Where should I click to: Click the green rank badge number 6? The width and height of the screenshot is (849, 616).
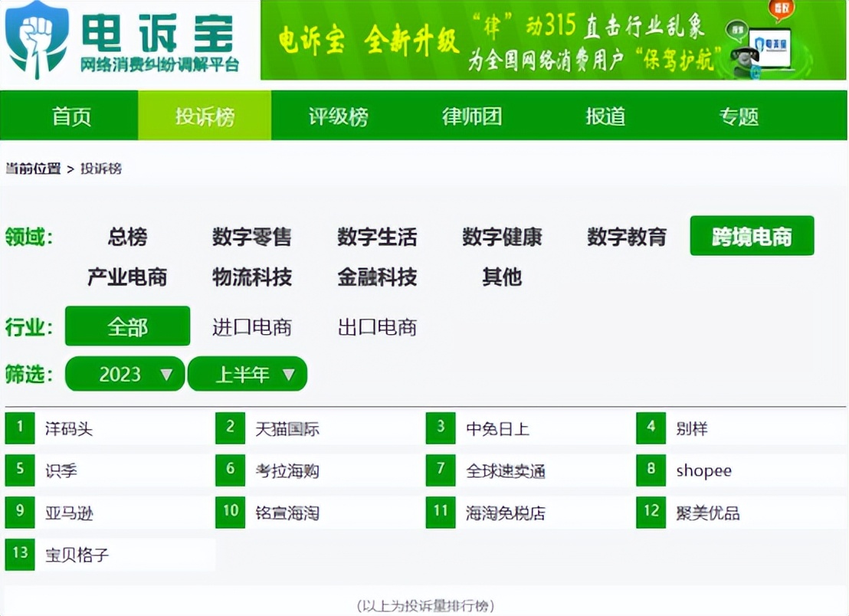pos(230,470)
